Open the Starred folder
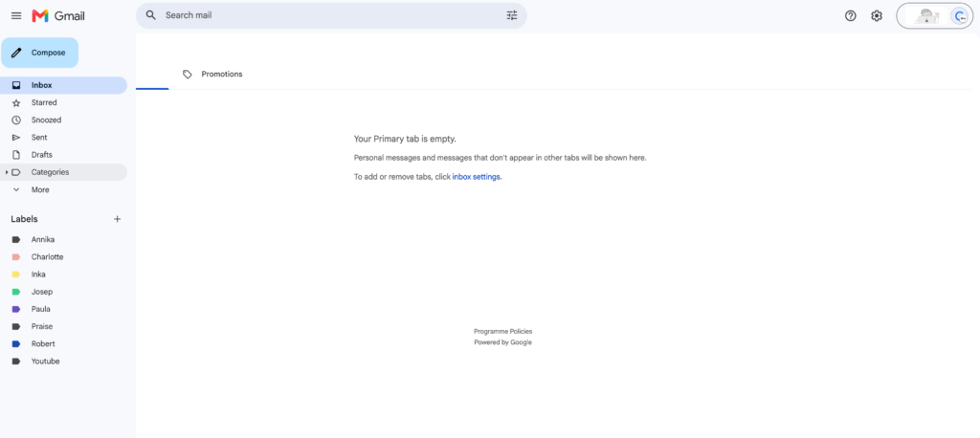980x438 pixels. 63,102
